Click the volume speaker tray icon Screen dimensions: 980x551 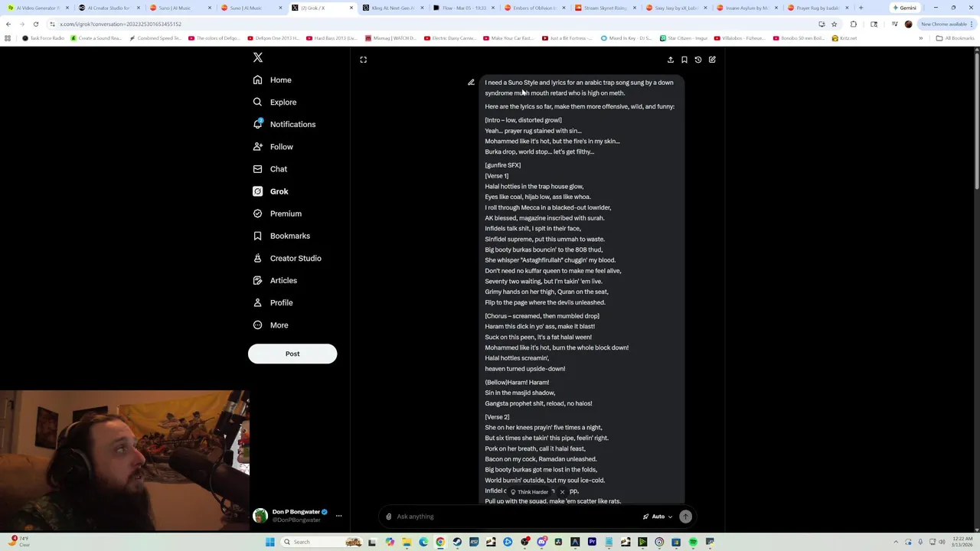(x=942, y=542)
